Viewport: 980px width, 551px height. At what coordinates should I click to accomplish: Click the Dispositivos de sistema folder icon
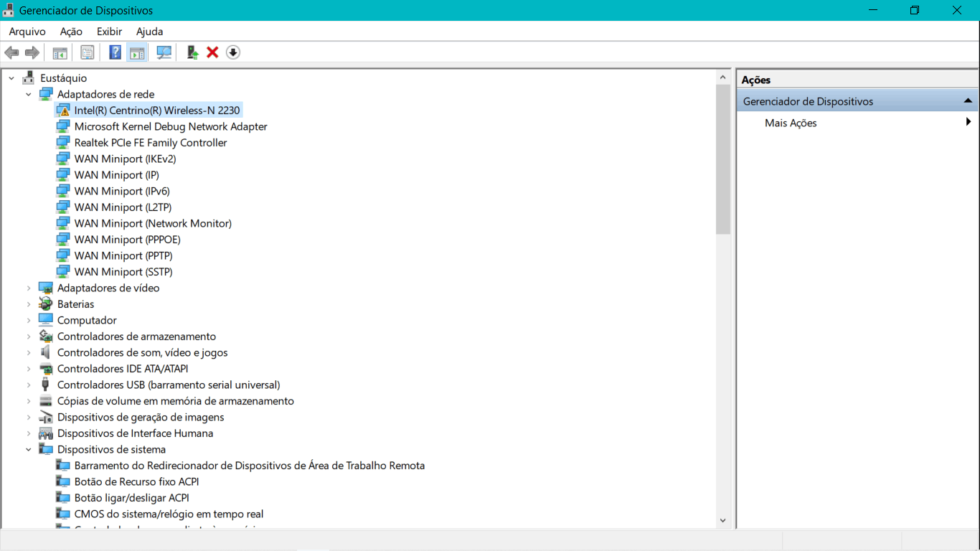[x=46, y=449]
